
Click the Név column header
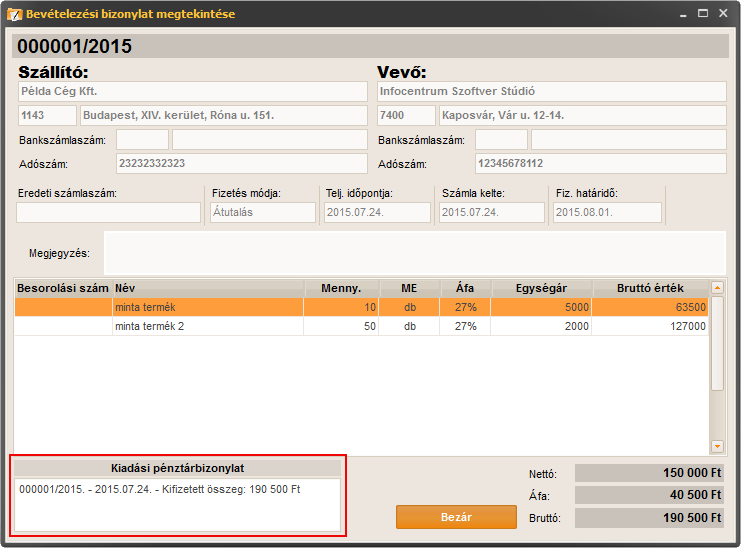[208, 288]
